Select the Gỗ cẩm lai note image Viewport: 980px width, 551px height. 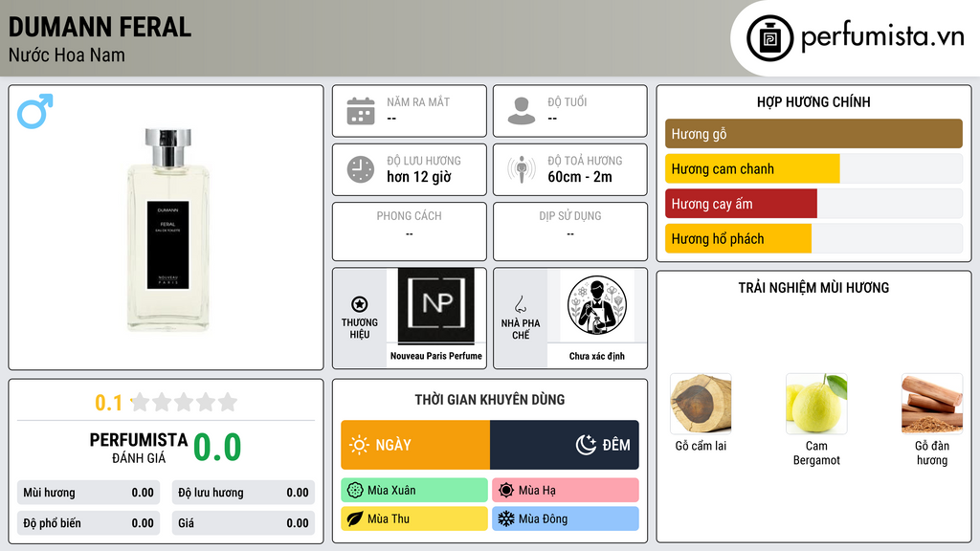tap(701, 404)
